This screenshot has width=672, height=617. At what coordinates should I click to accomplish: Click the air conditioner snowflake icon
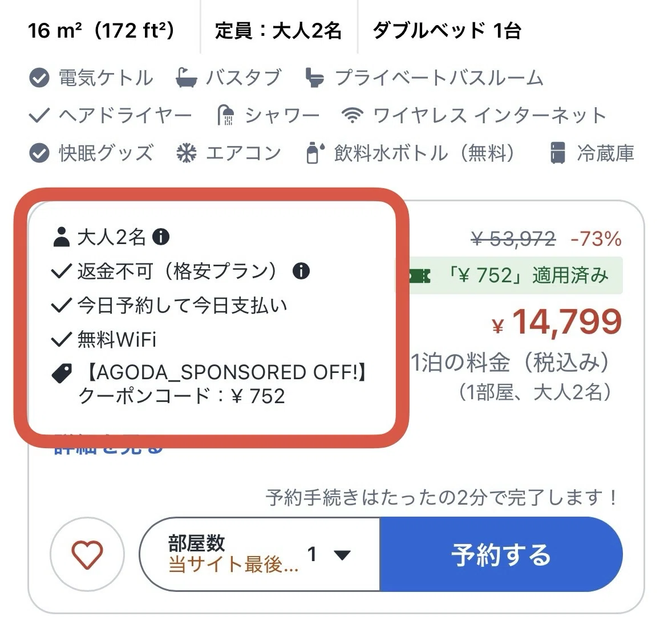point(187,153)
